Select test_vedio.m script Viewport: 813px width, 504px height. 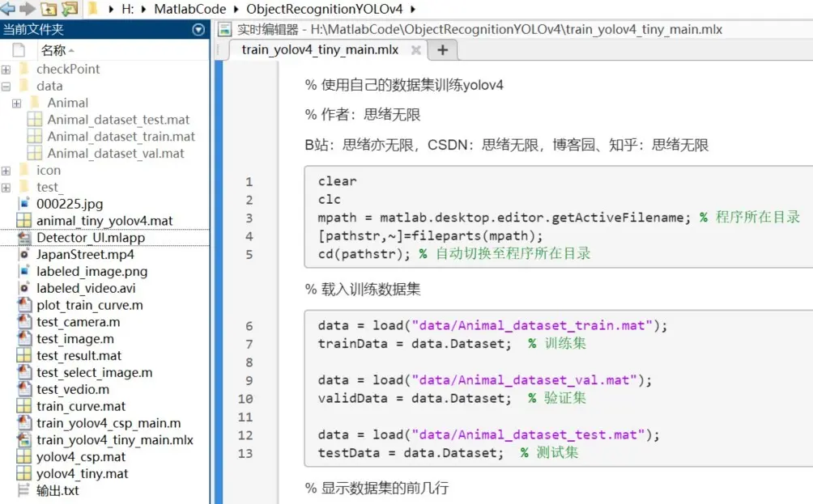tap(73, 389)
